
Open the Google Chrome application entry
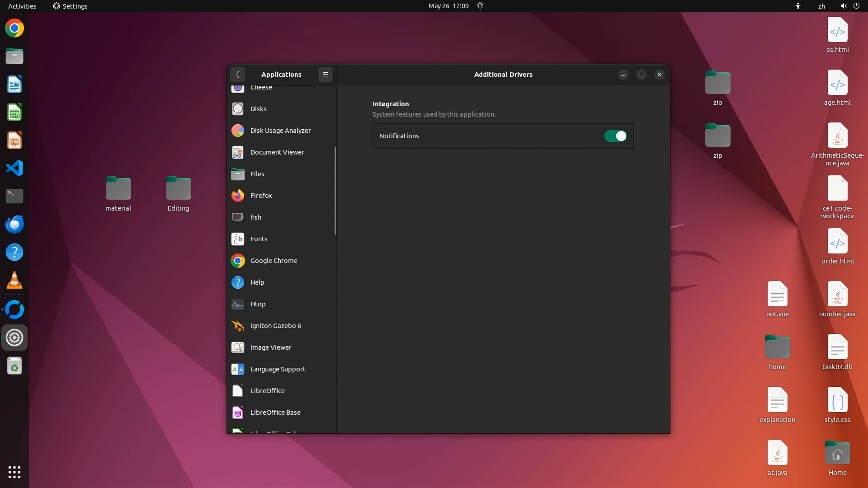[x=274, y=261]
